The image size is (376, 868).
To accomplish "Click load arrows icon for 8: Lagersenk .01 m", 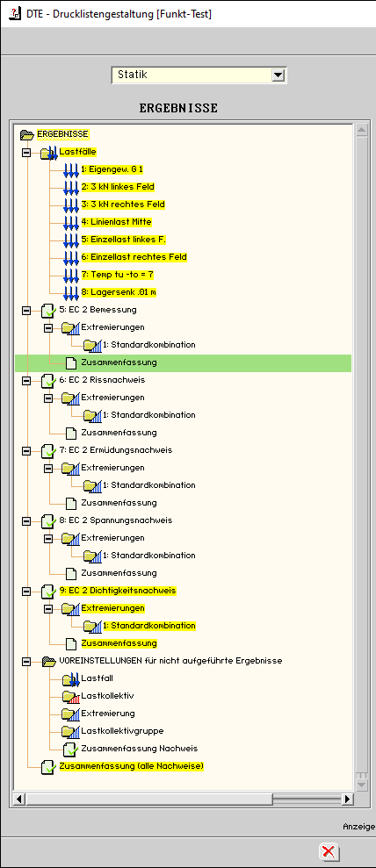I will point(71,293).
